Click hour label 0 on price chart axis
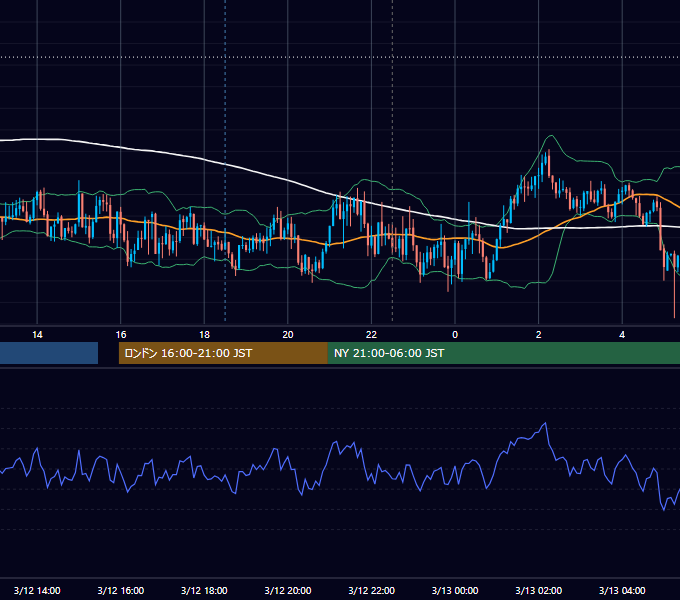Screen dimensions: 680x600 point(455,335)
